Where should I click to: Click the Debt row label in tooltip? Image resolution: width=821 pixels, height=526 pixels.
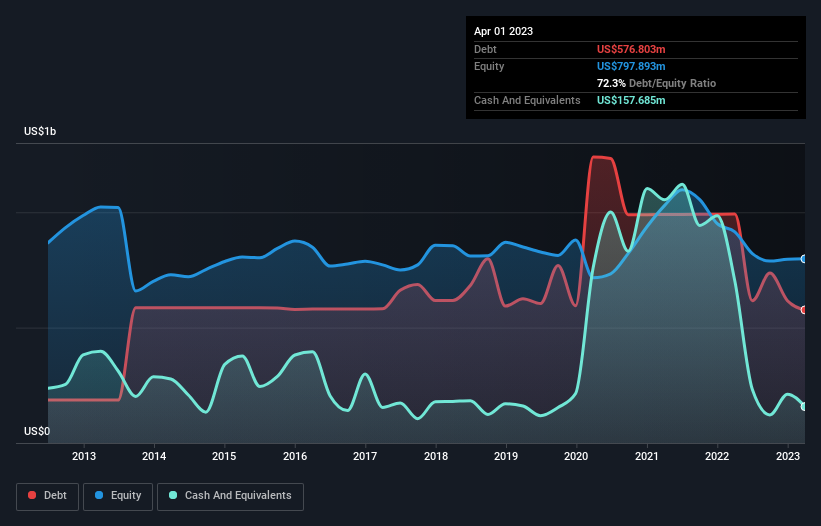point(485,49)
